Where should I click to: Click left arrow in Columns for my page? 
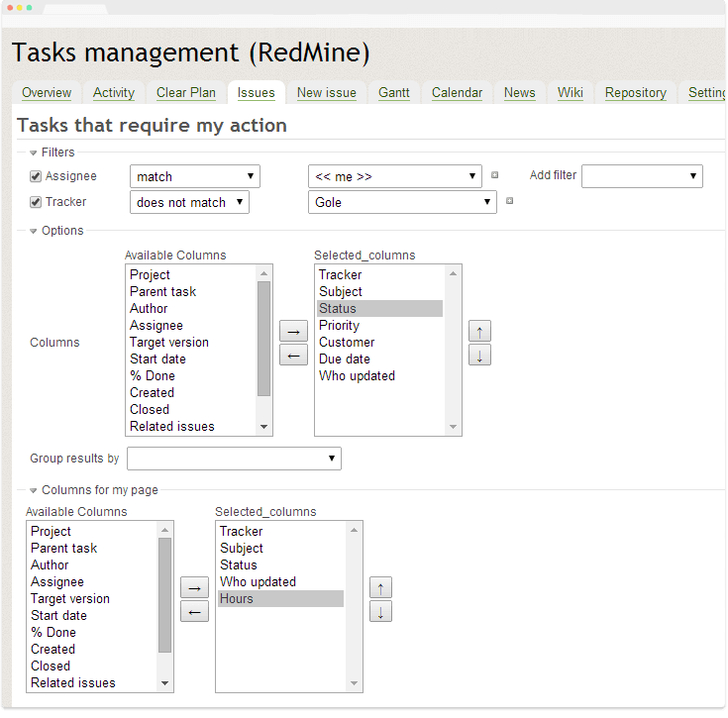pos(194,611)
